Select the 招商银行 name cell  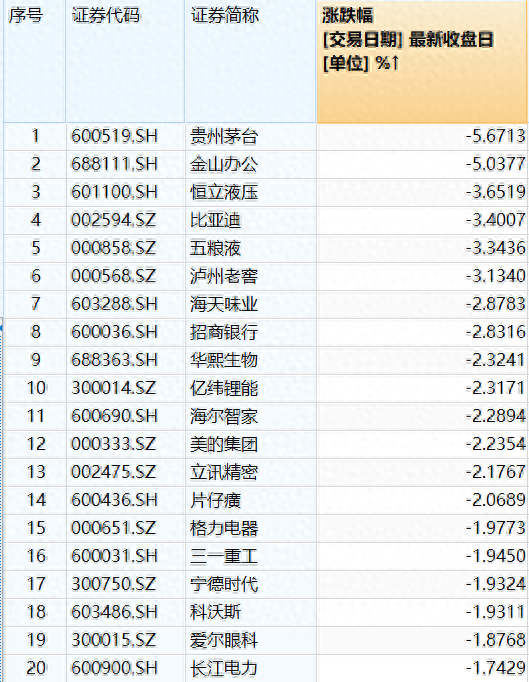point(251,333)
